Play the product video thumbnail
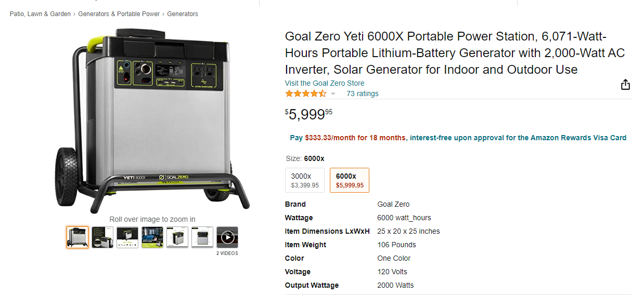Viewport: 644px width, 295px height. pos(227,237)
